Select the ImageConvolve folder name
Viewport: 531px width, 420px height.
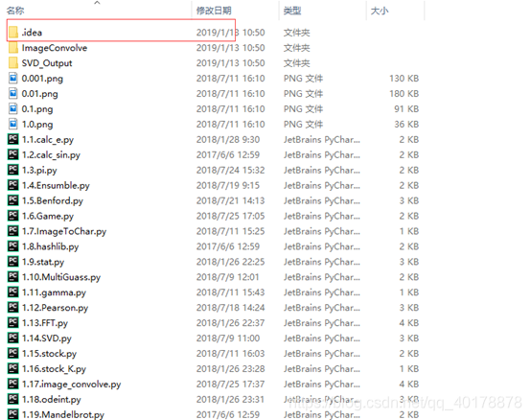tap(55, 48)
